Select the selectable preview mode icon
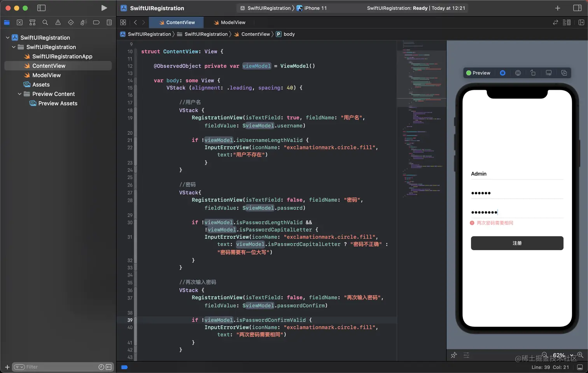This screenshot has width=588, height=373. (502, 73)
